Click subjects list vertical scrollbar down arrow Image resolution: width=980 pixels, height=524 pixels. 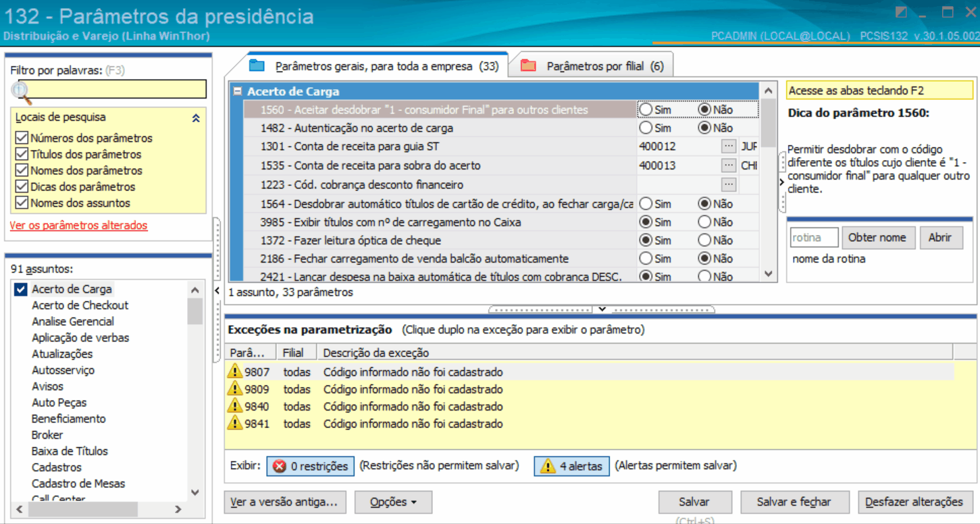click(x=195, y=492)
